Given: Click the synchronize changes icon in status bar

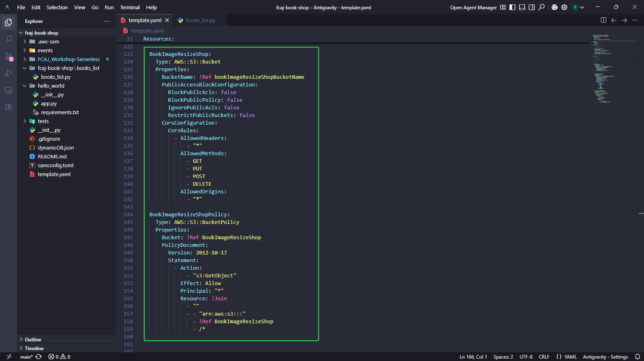Looking at the screenshot, I should [39, 357].
